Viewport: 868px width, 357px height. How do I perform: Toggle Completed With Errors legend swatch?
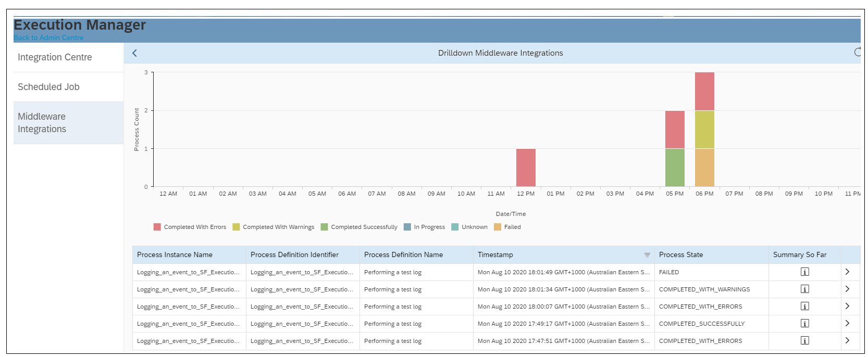point(157,227)
